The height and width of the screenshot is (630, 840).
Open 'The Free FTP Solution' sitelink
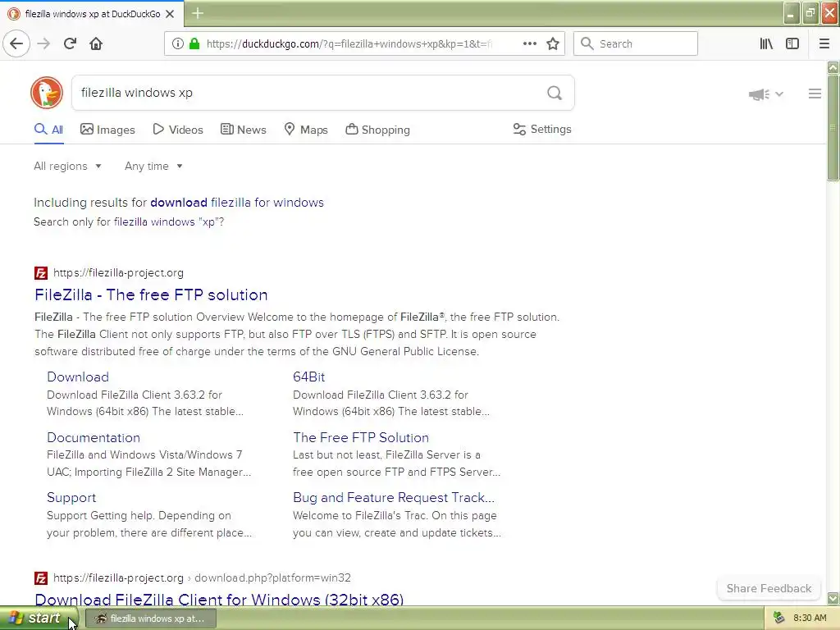click(x=361, y=438)
